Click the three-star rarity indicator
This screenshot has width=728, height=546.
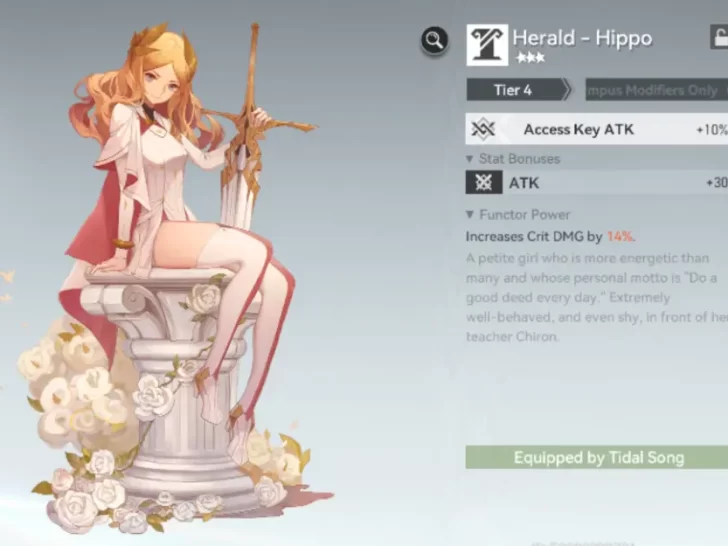click(530, 58)
